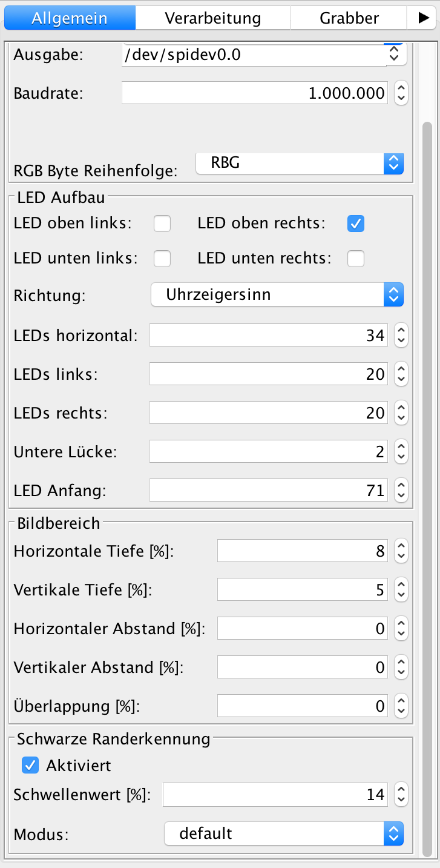Enable LED oben links checkbox
This screenshot has height=868, width=440.
tap(162, 224)
